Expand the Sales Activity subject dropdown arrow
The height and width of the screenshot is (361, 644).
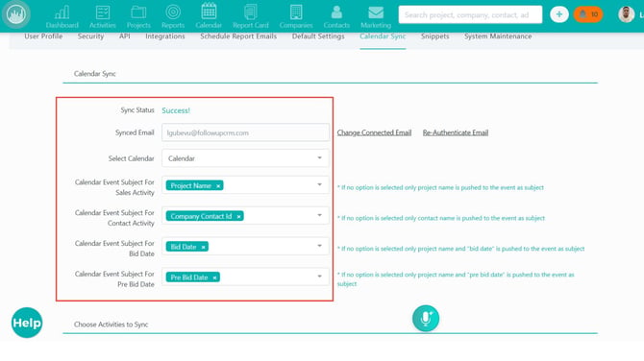coord(319,184)
